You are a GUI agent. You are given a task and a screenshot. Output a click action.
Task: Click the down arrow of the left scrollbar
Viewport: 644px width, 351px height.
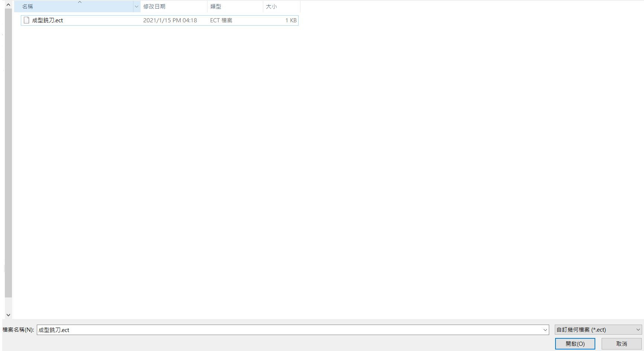(8, 315)
